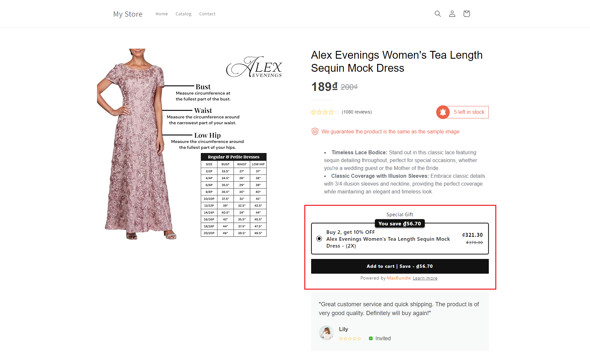Click the You save ₫56.70 badge
This screenshot has height=364, width=590.
(400, 223)
